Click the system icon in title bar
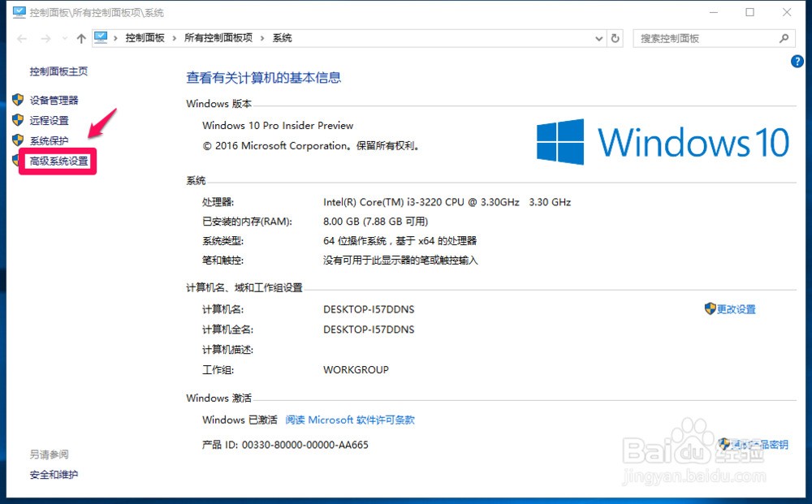 [19, 12]
